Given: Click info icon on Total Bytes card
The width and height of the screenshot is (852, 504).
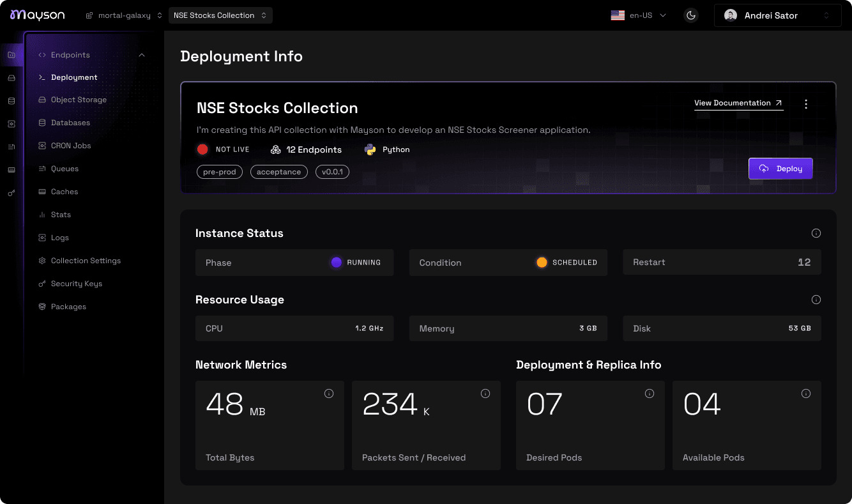Looking at the screenshot, I should coord(329,393).
